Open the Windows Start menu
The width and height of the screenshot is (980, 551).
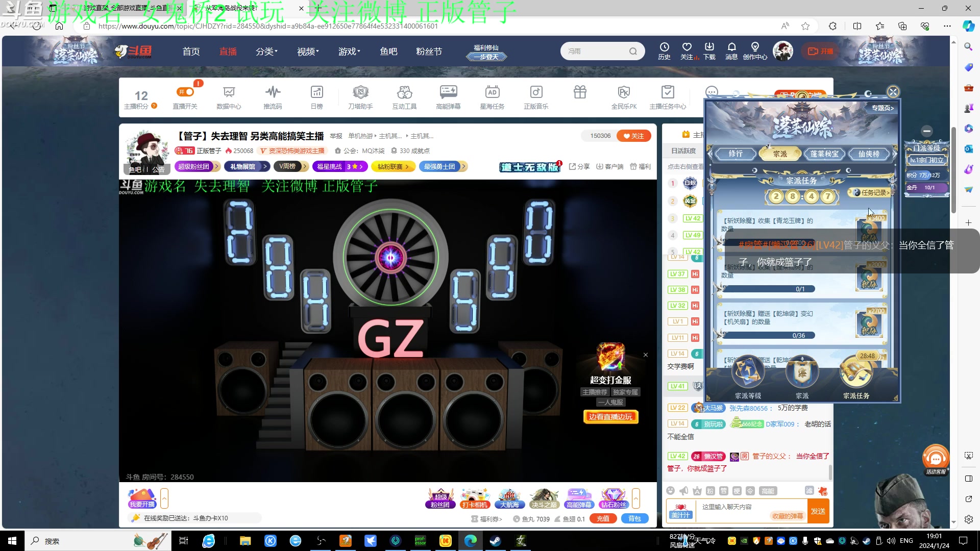(x=12, y=541)
